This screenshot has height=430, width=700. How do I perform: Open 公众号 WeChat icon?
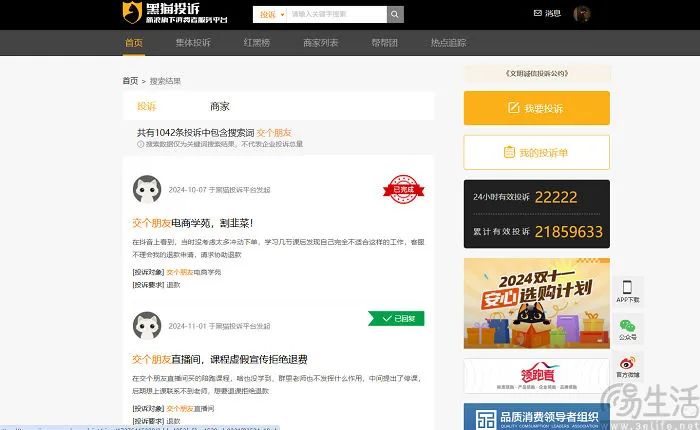click(627, 328)
